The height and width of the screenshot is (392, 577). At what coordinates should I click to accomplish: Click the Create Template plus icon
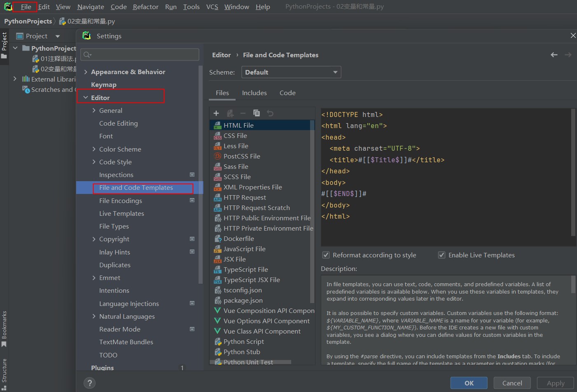coord(216,113)
